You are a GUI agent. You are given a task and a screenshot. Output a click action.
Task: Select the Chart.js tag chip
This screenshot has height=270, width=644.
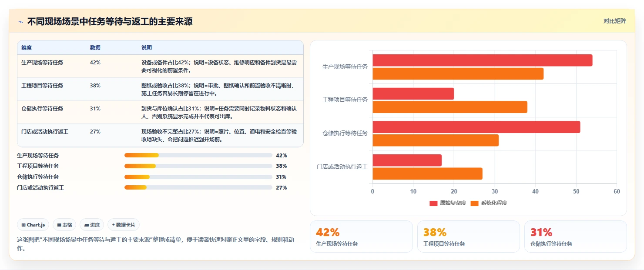[x=34, y=225]
